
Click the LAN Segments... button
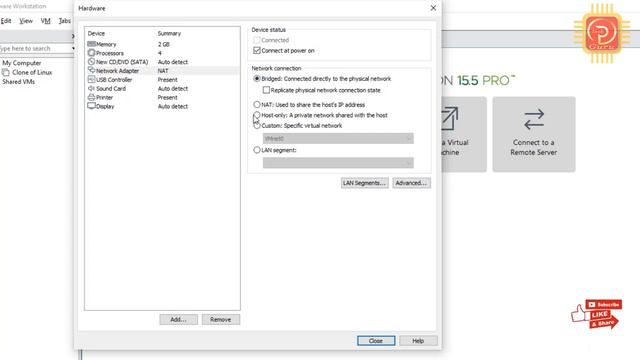point(364,183)
